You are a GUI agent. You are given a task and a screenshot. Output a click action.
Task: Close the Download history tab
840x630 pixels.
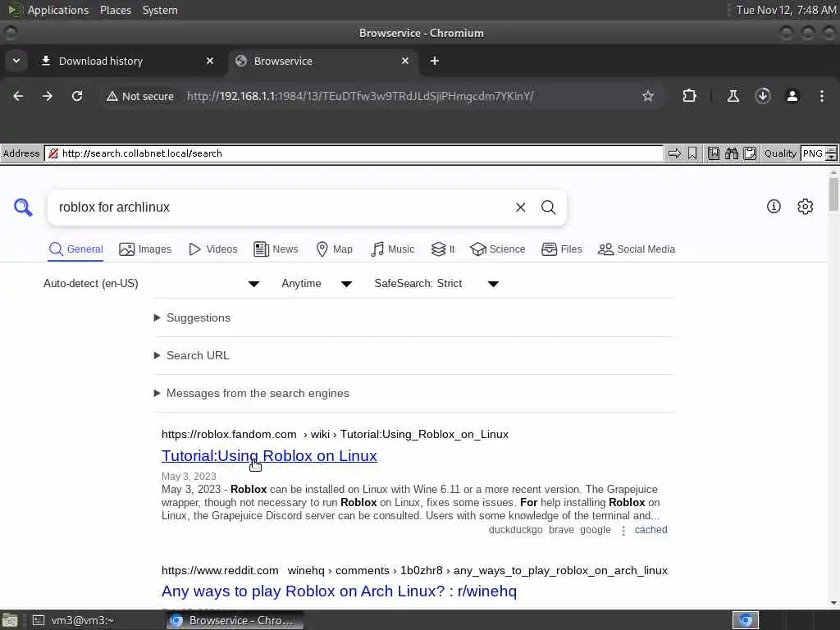tap(210, 61)
